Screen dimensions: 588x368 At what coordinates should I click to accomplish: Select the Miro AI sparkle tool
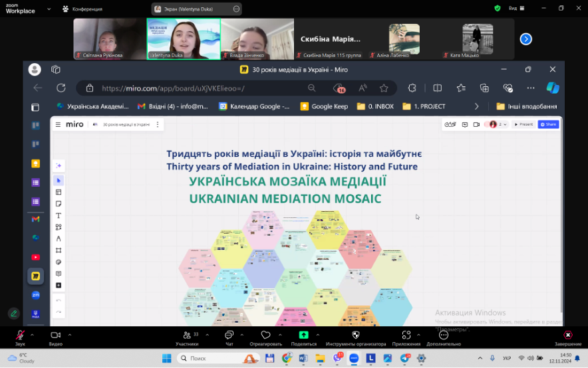click(x=59, y=166)
